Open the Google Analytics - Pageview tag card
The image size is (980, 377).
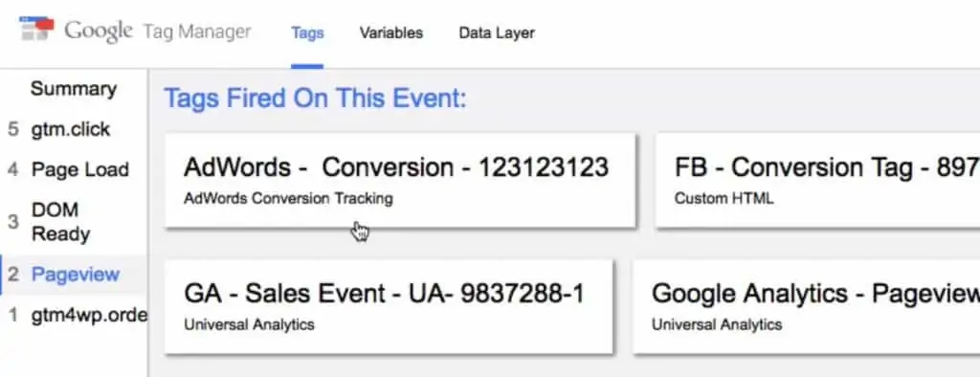click(x=806, y=306)
